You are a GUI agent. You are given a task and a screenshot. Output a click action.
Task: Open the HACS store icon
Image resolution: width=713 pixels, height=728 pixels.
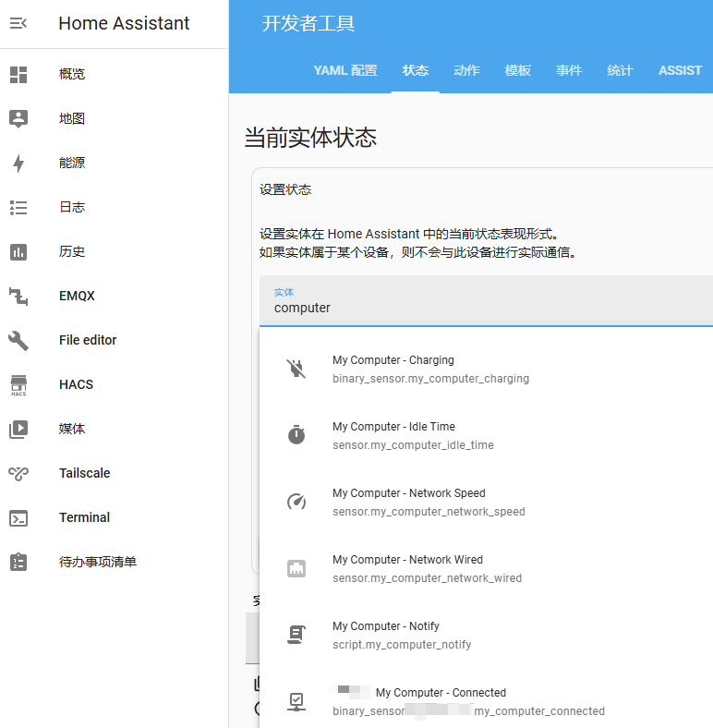[x=18, y=385]
